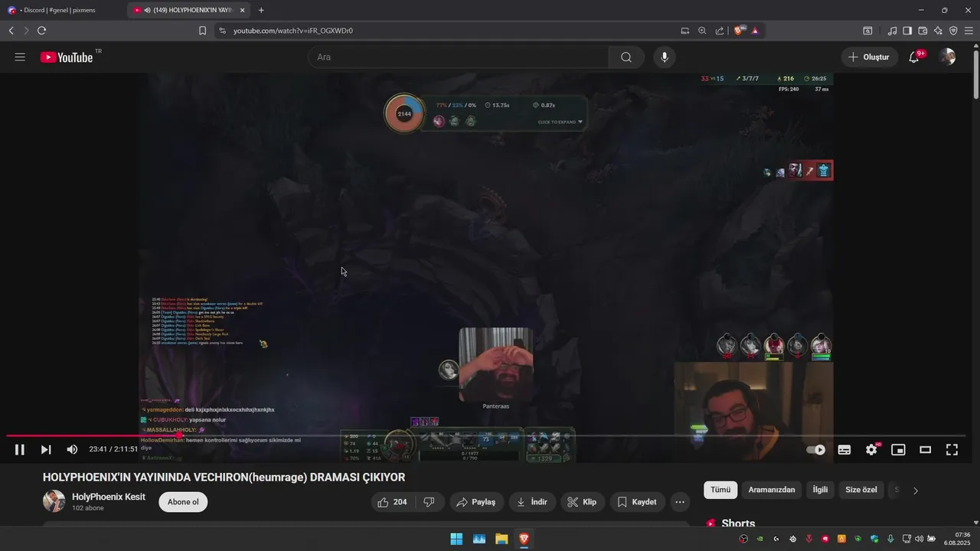
Task: Open the HolyPhoenix Kesit channel link
Action: pos(109,497)
